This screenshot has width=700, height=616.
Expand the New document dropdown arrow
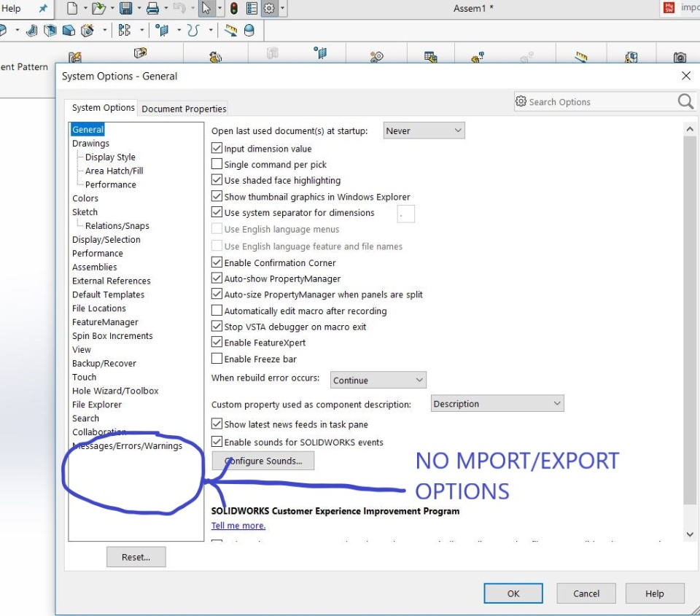pos(85,8)
